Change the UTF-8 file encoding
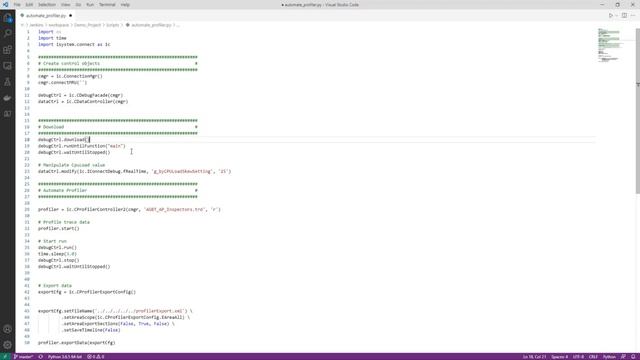The height and width of the screenshot is (360, 640). point(578,357)
